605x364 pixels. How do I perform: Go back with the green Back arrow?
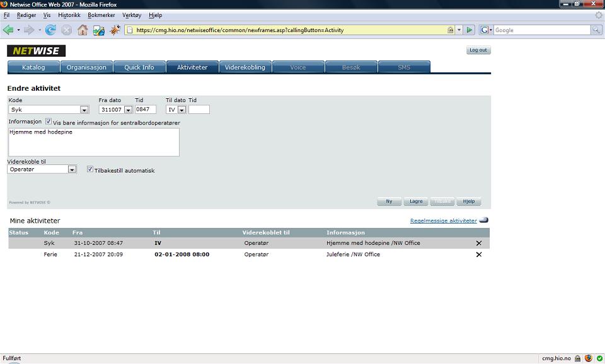click(8, 30)
